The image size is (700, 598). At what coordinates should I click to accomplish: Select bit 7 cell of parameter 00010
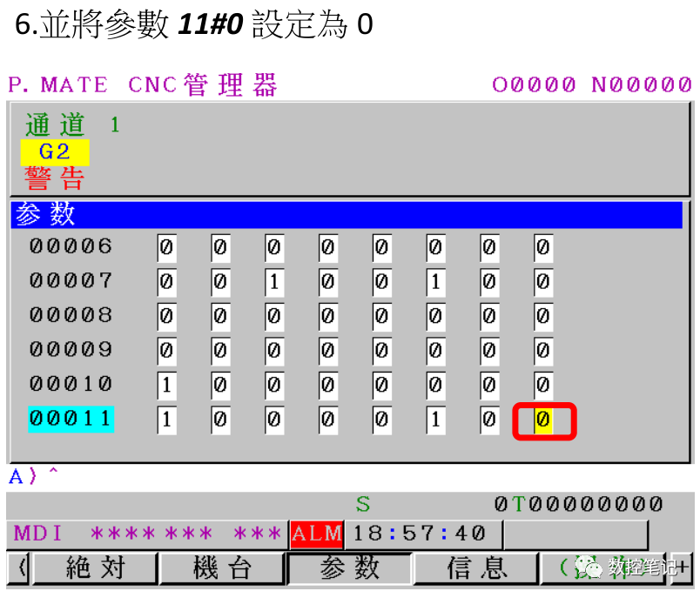166,386
